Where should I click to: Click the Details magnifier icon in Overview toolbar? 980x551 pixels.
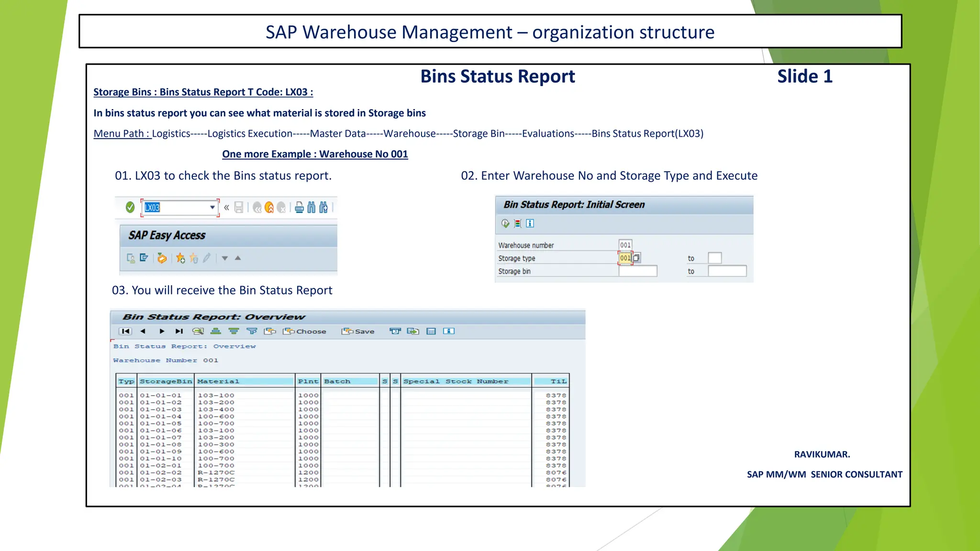point(198,331)
